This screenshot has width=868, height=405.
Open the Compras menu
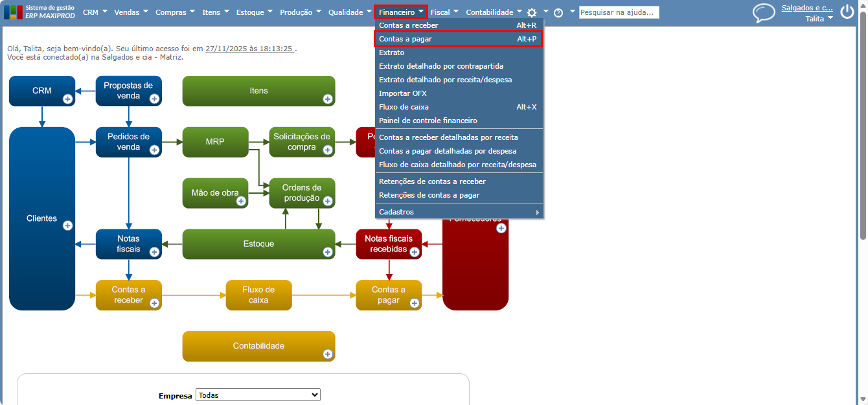pyautogui.click(x=175, y=12)
